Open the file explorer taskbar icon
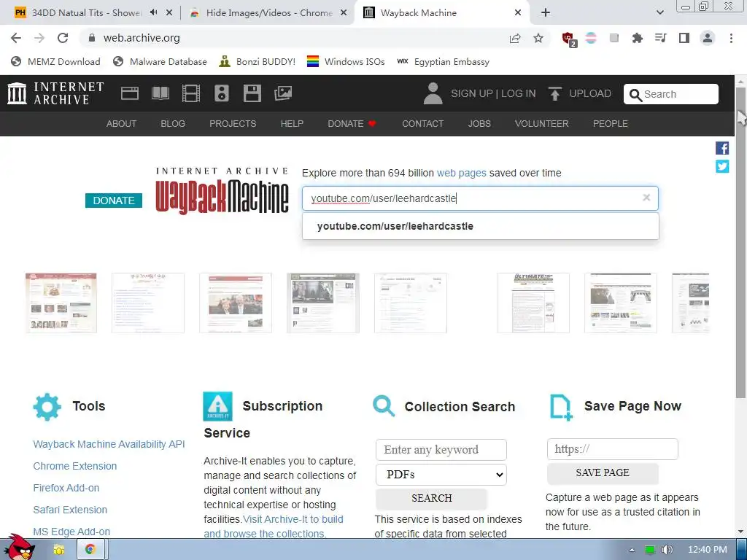The height and width of the screenshot is (560, 747). click(58, 550)
